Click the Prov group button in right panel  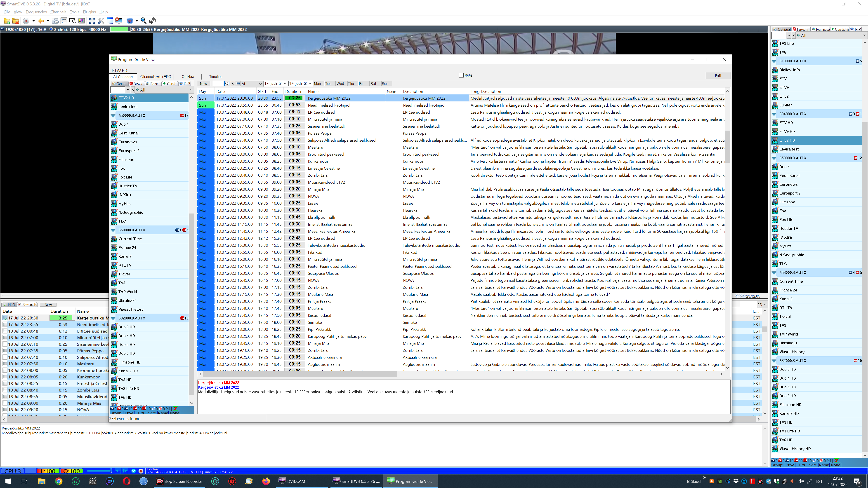click(790, 465)
